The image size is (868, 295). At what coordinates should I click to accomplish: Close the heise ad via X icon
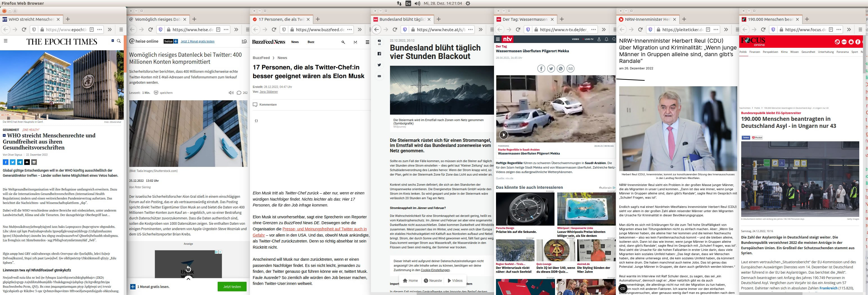pyautogui.click(x=220, y=252)
